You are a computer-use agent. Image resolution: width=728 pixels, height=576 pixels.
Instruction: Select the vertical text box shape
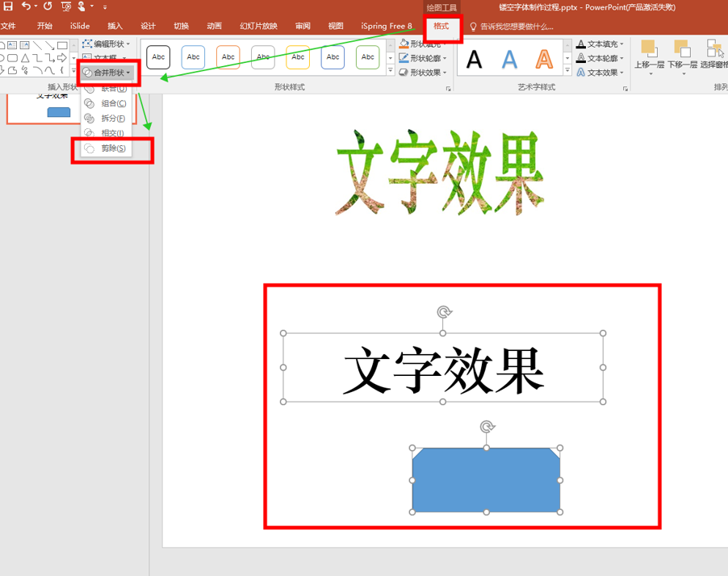click(25, 45)
